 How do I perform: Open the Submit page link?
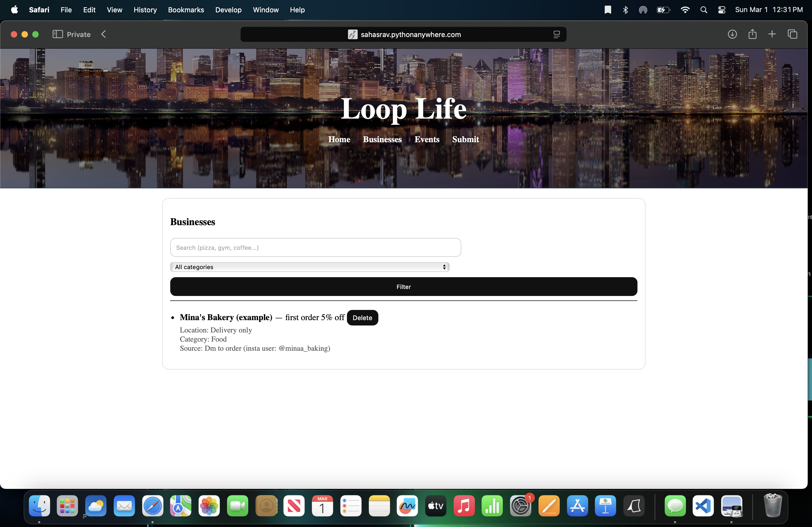click(x=465, y=140)
